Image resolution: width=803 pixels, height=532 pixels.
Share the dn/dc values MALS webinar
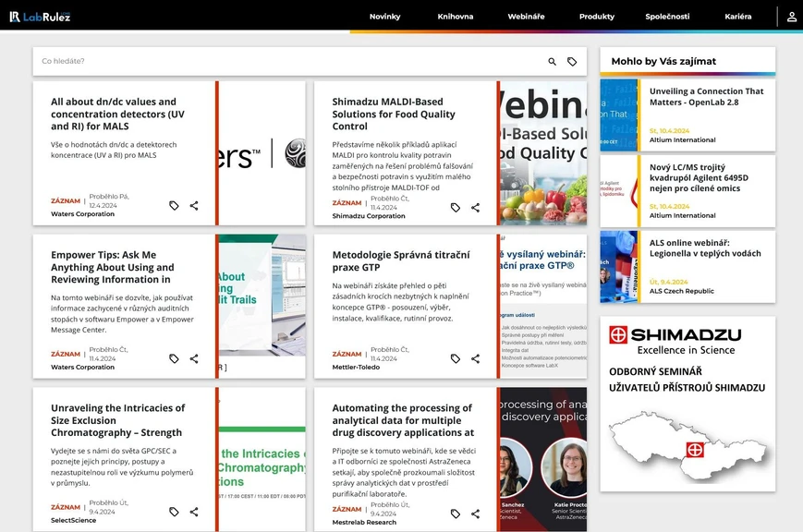(194, 205)
